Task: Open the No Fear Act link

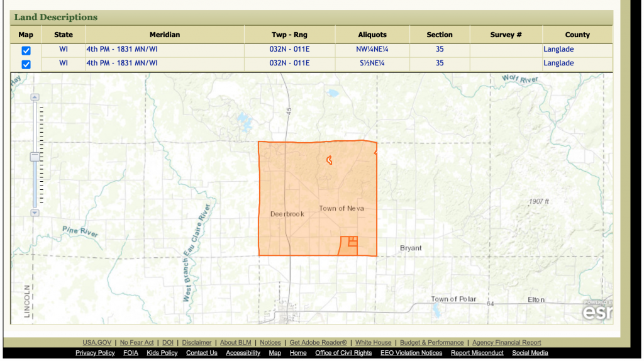Action: point(136,343)
